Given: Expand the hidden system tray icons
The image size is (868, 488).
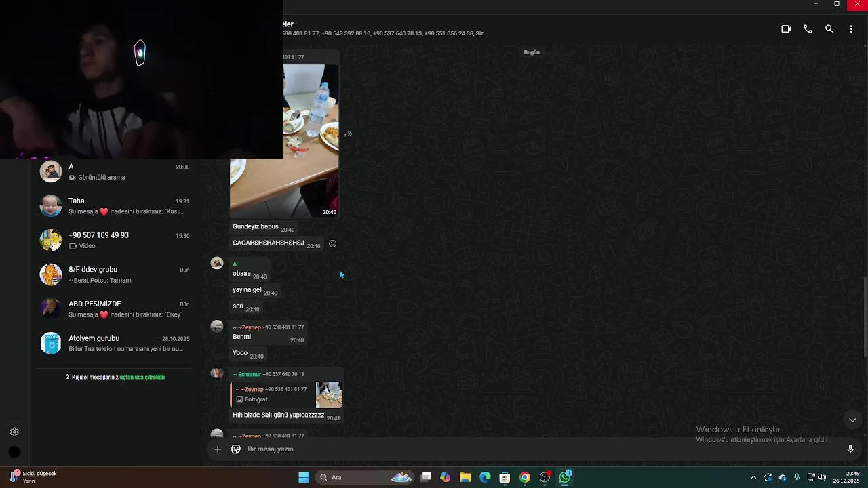Looking at the screenshot, I should 753,477.
